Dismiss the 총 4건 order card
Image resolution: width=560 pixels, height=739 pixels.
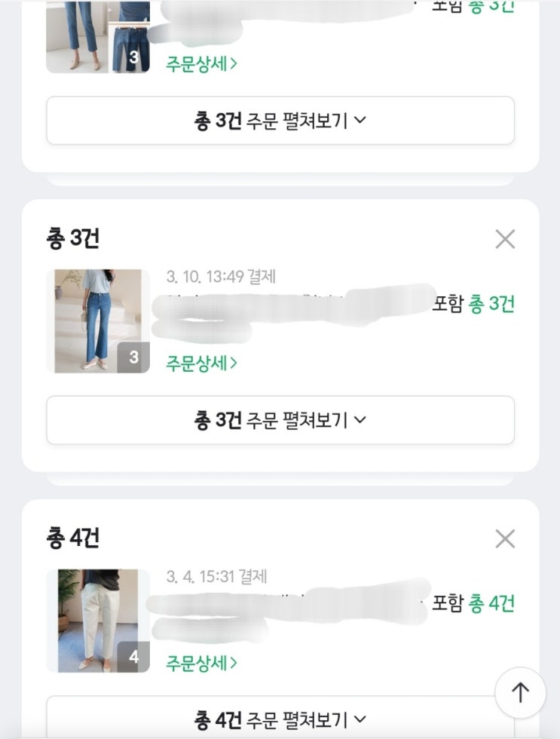click(505, 538)
